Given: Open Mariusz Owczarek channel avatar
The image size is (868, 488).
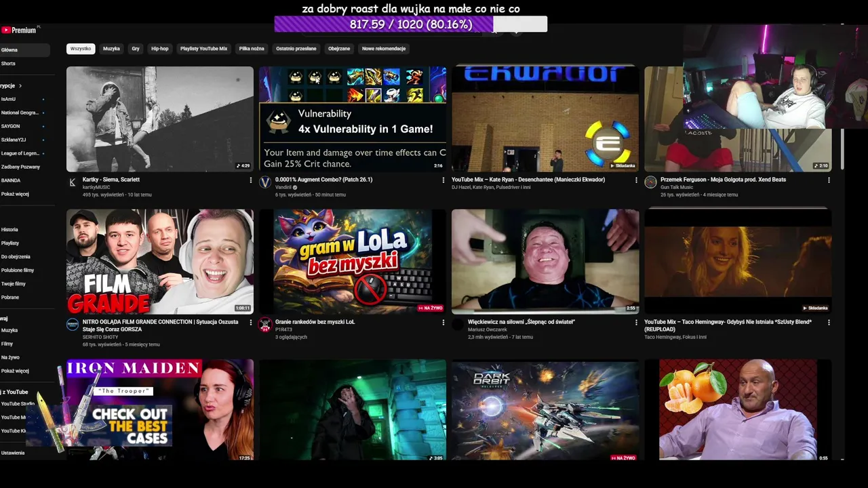Looking at the screenshot, I should (458, 325).
